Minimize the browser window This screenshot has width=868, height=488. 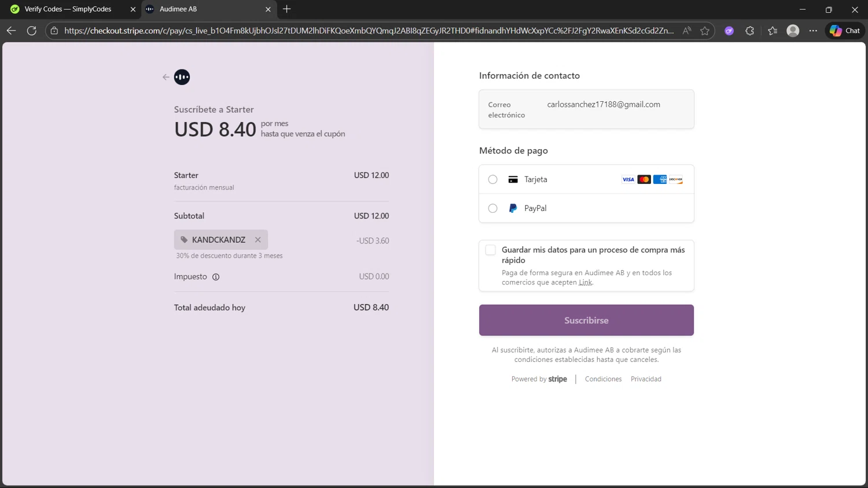(803, 9)
